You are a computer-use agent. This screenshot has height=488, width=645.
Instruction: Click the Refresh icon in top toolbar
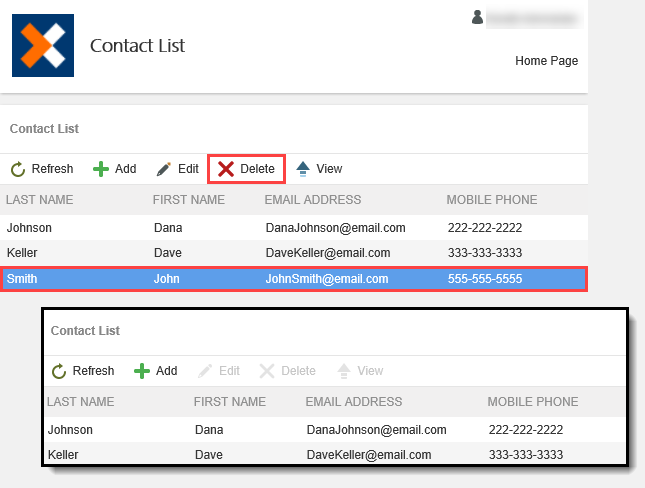coord(18,169)
